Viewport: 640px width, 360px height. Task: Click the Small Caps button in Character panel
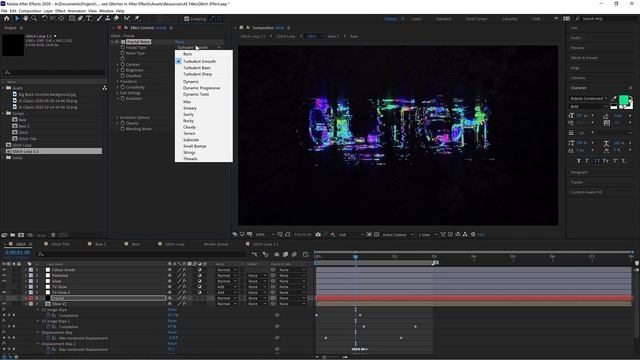tap(606, 161)
